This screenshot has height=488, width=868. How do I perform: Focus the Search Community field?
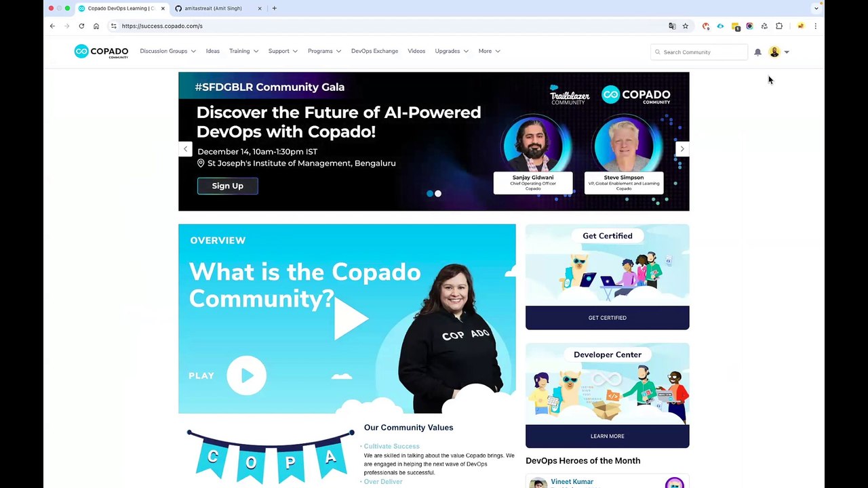(x=699, y=52)
